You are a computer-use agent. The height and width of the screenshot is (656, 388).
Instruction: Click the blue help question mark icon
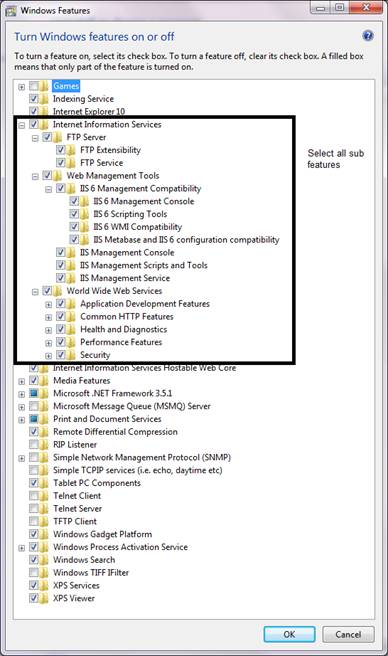click(x=367, y=36)
